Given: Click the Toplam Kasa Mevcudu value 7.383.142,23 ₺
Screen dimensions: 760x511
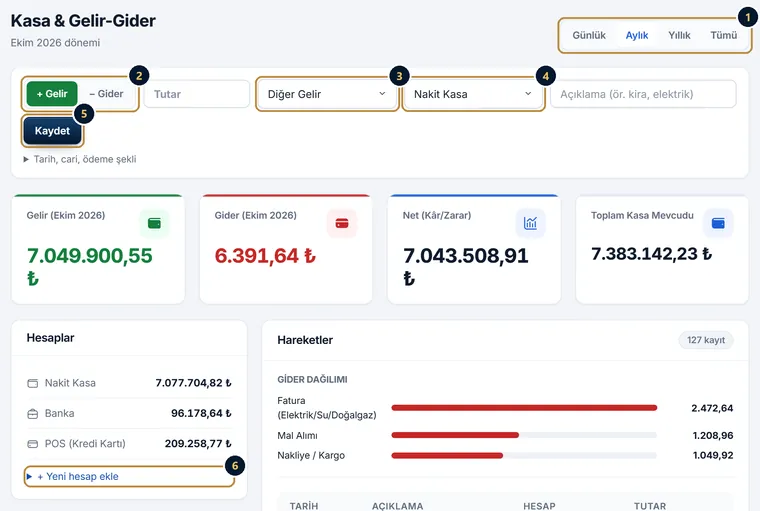Looking at the screenshot, I should click(651, 254).
